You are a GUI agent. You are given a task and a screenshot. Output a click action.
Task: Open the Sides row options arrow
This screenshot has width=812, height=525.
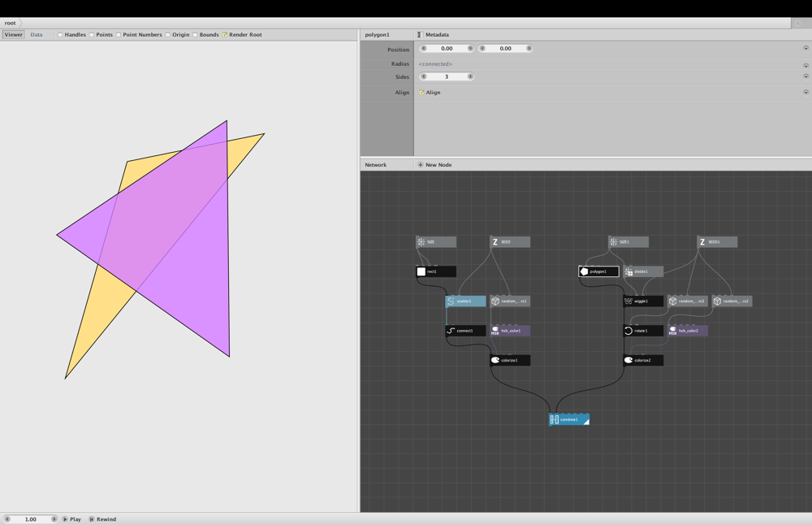(806, 76)
